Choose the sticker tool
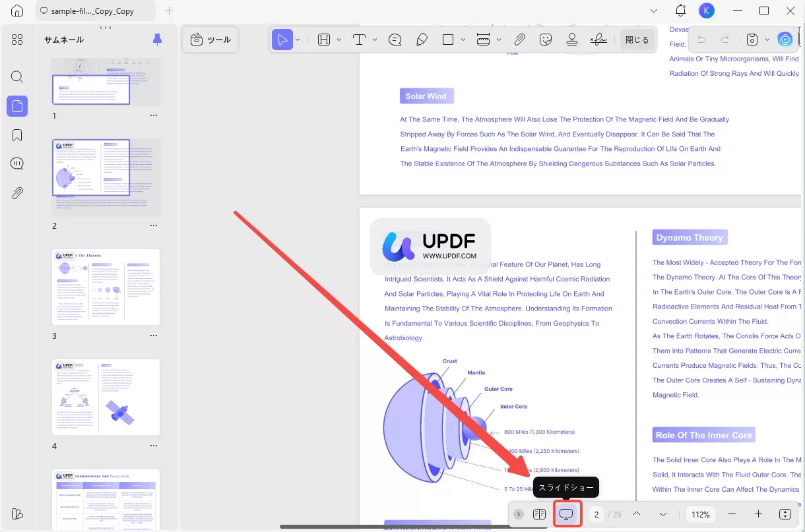The width and height of the screenshot is (805, 532). [x=545, y=40]
